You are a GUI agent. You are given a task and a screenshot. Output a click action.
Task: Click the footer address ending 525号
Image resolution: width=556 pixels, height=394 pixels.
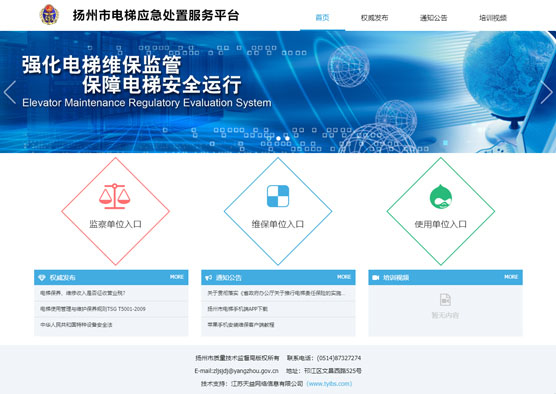[324, 371]
